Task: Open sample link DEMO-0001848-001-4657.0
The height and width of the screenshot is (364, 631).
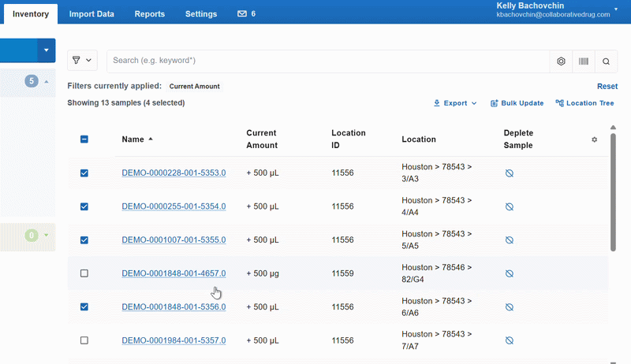Action: pyautogui.click(x=174, y=273)
